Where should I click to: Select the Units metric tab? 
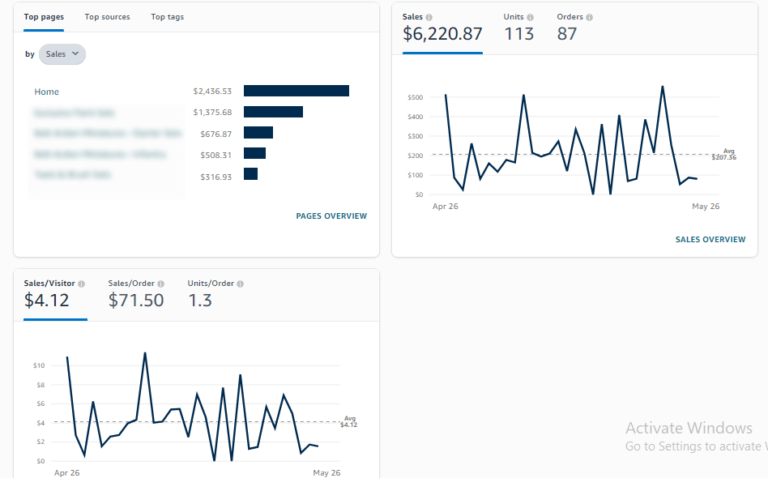518,27
